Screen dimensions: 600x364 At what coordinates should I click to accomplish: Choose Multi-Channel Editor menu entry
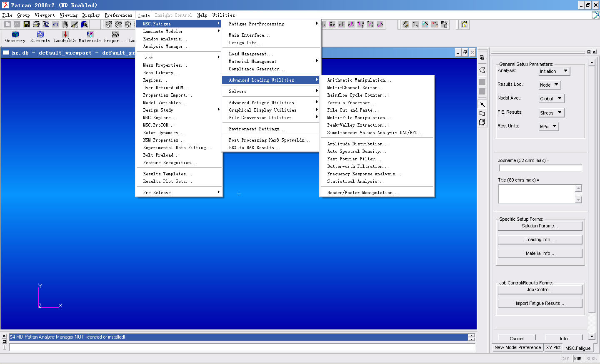(x=377, y=87)
